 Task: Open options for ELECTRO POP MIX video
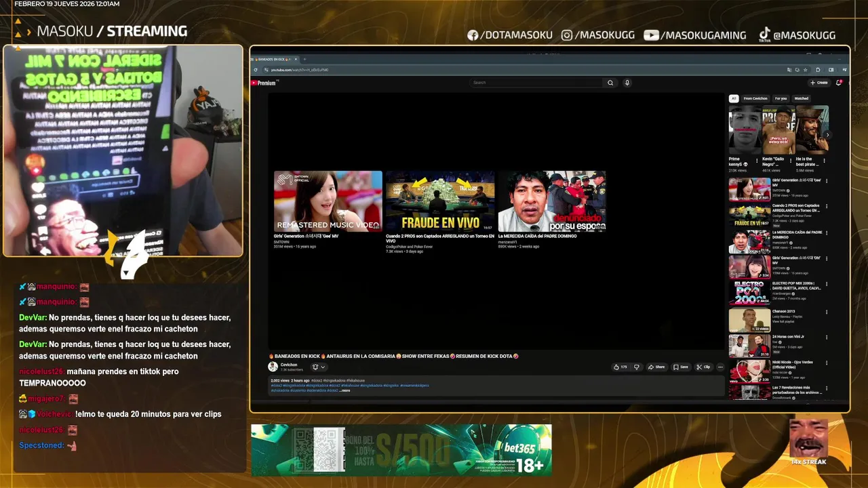coord(827,285)
